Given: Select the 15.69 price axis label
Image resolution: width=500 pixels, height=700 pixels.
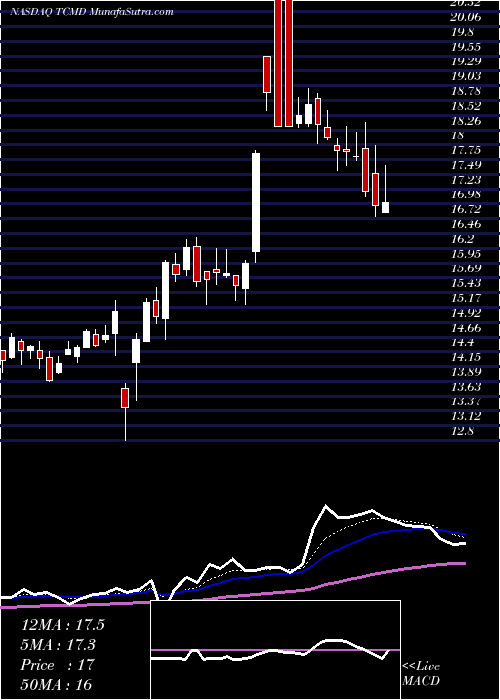Looking at the screenshot, I should (x=465, y=268).
